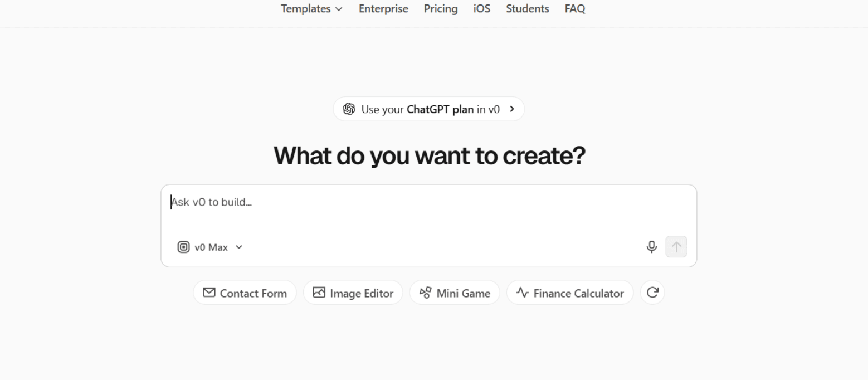Visit the iOS link in navigation
The image size is (868, 380).
click(x=482, y=9)
